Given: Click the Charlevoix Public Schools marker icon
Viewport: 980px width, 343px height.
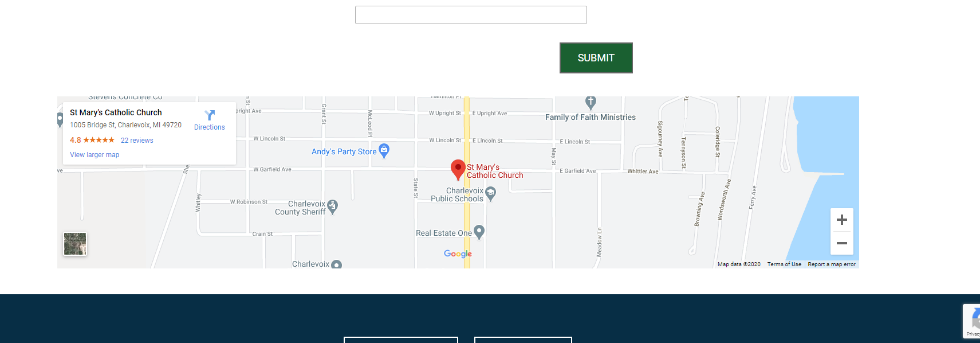Looking at the screenshot, I should click(x=490, y=194).
